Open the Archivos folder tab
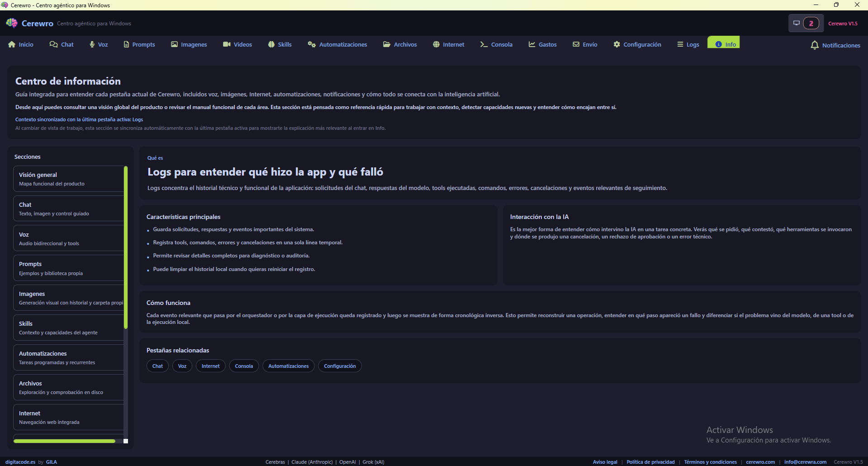Screen dimensions: 868x466 pos(400,44)
